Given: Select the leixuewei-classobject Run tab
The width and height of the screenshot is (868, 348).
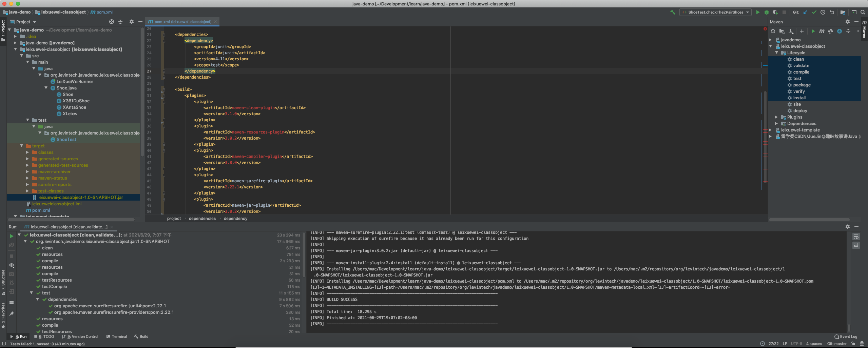Looking at the screenshot, I should tap(69, 227).
